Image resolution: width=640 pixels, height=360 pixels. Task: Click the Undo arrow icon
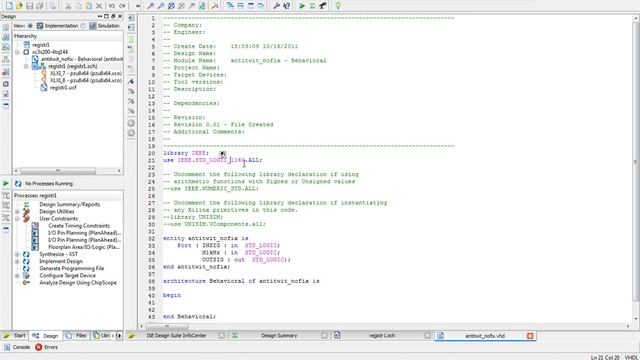pos(111,6)
